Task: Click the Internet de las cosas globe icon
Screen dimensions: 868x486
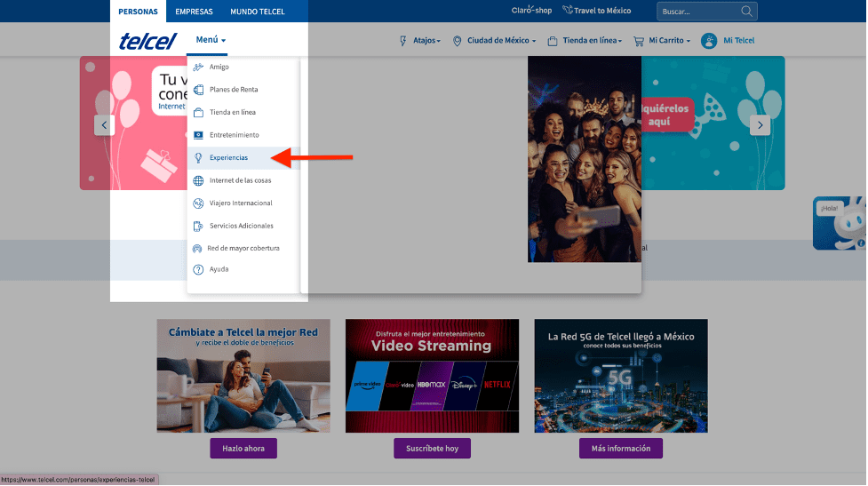Action: 198,180
